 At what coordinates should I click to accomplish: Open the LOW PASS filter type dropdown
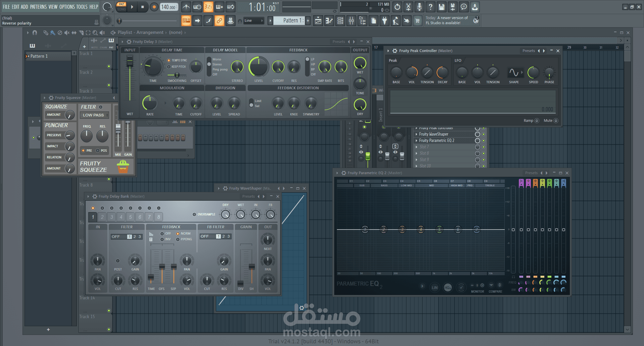(x=94, y=115)
